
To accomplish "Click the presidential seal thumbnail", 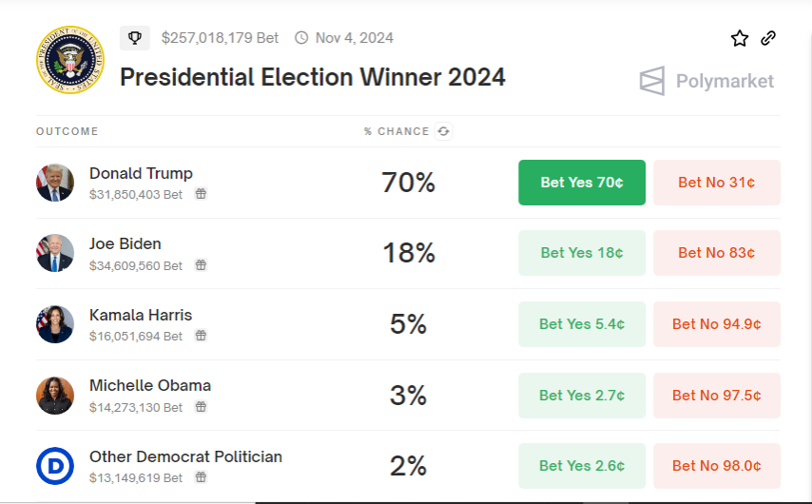I will [x=68, y=60].
